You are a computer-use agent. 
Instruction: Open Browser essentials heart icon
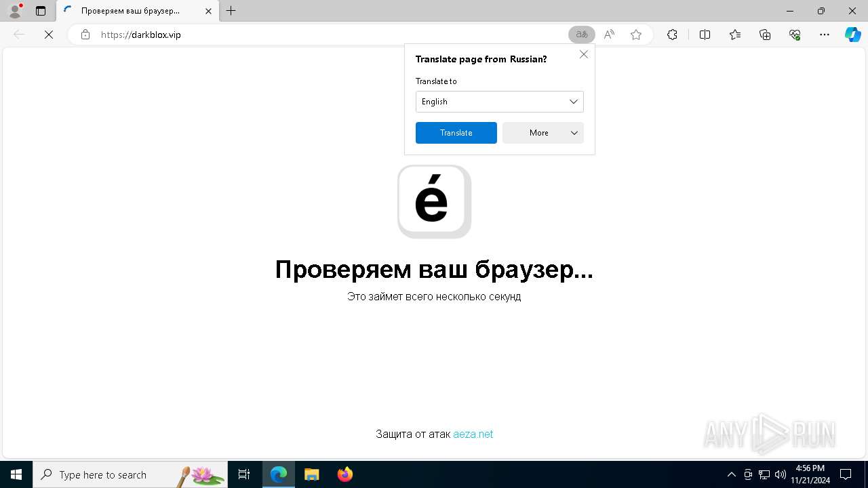pos(795,35)
